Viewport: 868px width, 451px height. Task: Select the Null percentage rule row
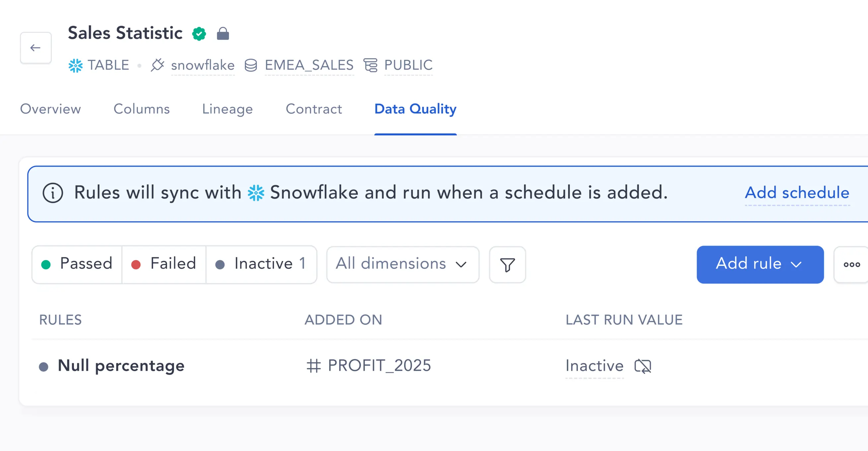[121, 366]
